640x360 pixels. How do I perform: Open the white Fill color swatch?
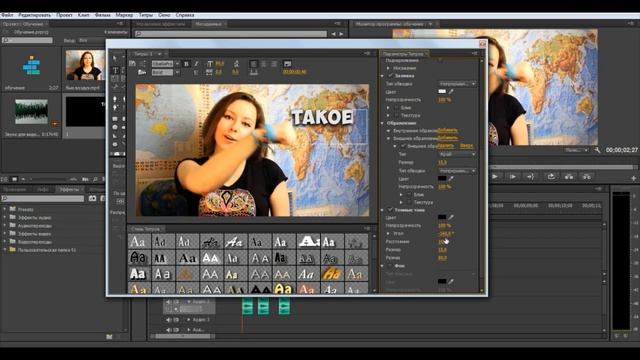coord(442,91)
